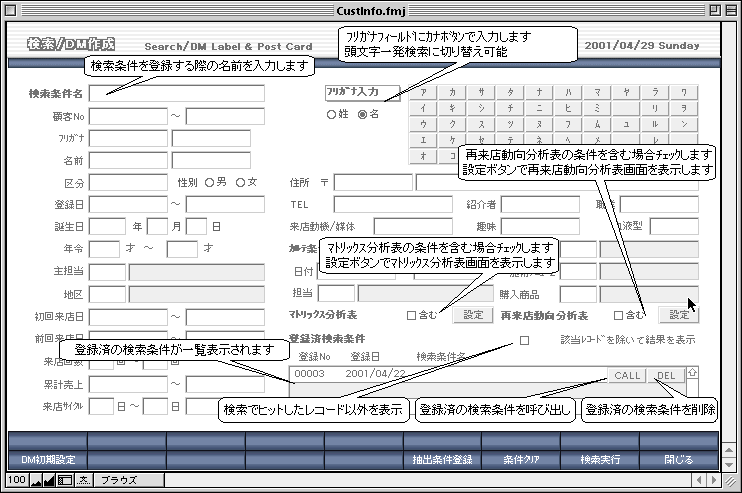
Task: Click the first 名前 input field
Action: 128,160
